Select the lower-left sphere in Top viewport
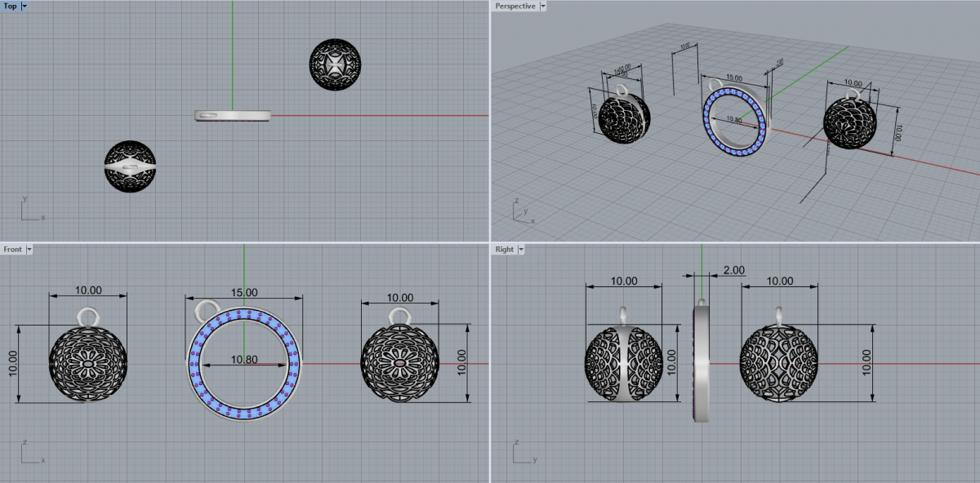Viewport: 980px width, 483px height. [130, 166]
